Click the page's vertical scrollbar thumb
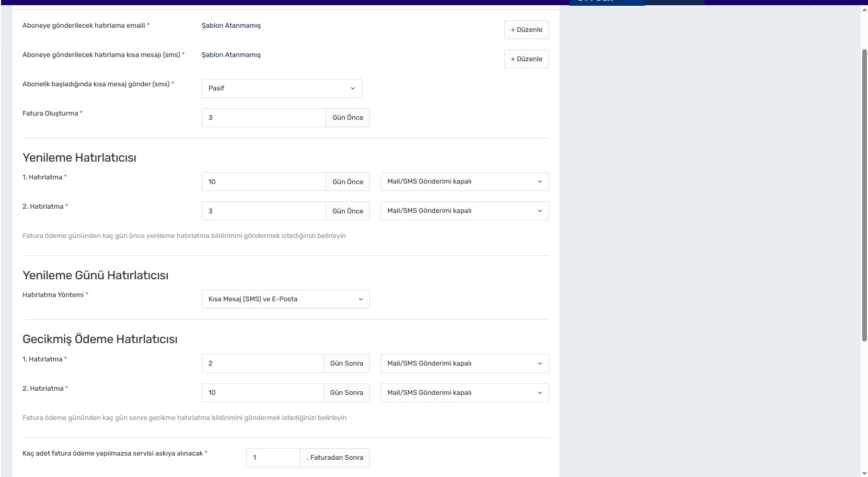The height and width of the screenshot is (477, 868). (x=864, y=194)
